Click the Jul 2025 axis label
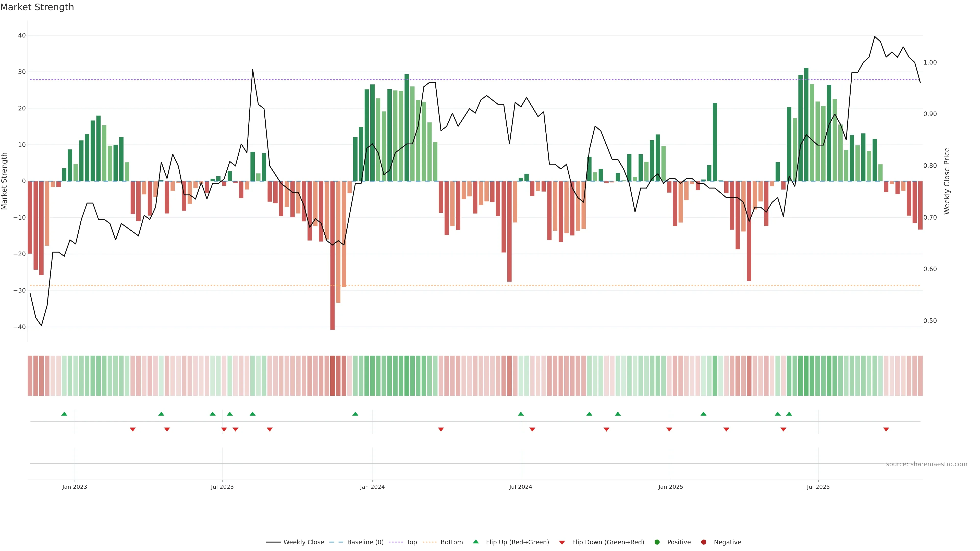 click(x=818, y=487)
